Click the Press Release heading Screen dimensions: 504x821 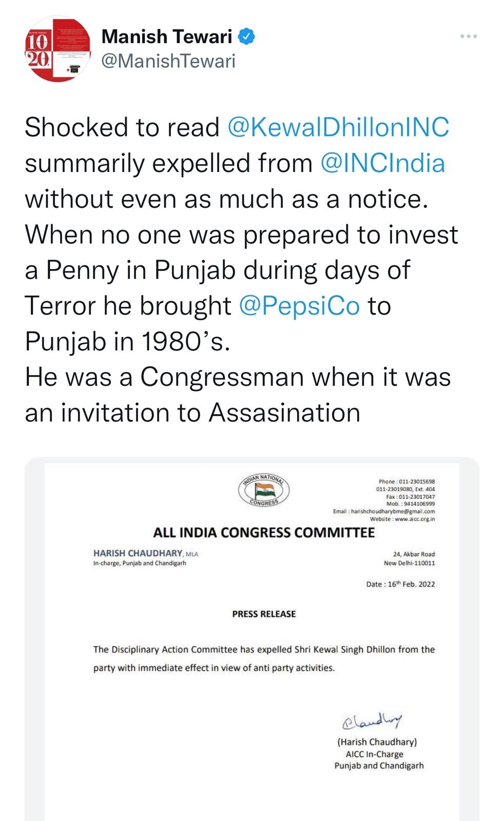[264, 614]
